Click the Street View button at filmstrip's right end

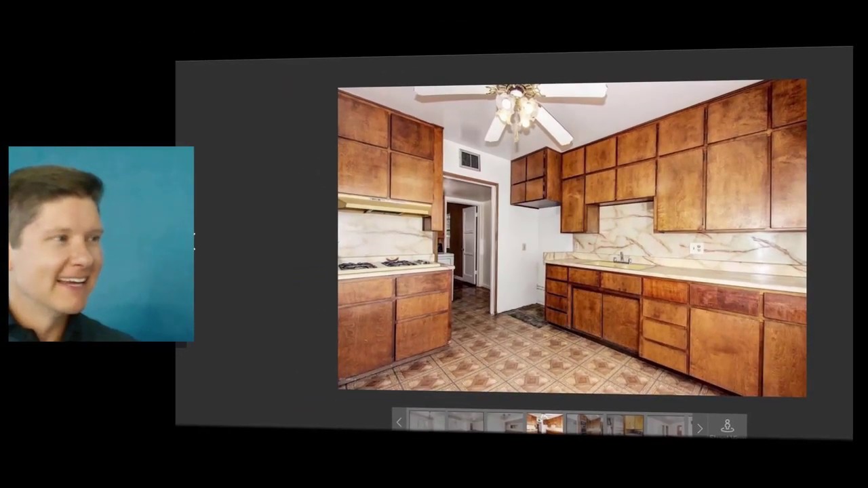[727, 425]
